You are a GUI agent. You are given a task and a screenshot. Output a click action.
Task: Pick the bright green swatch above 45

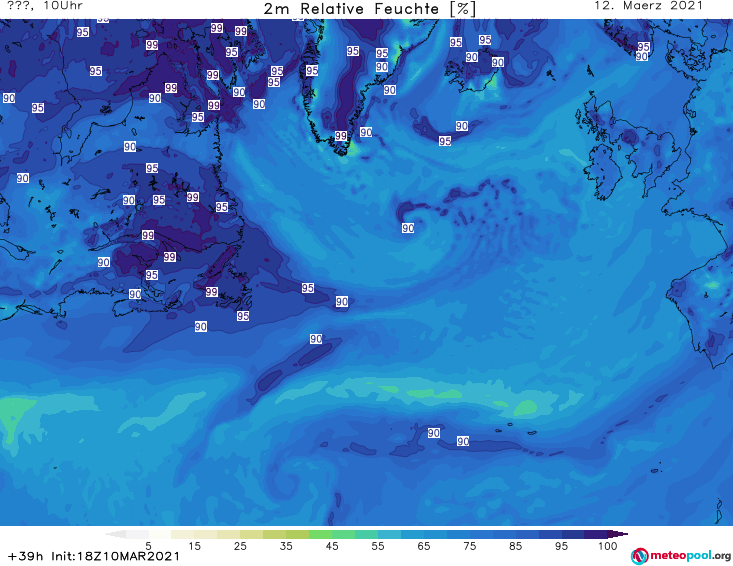click(320, 534)
